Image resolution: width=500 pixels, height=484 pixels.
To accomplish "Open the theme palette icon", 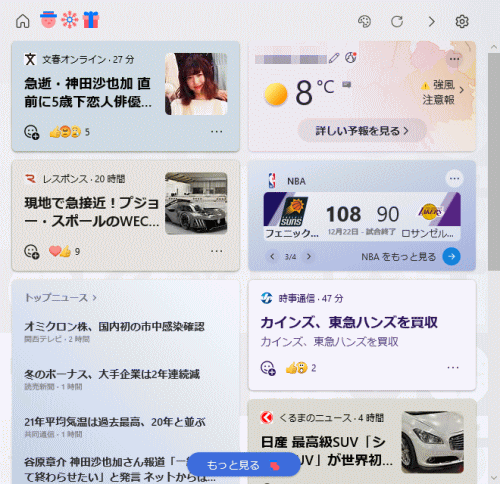I will pos(364,22).
